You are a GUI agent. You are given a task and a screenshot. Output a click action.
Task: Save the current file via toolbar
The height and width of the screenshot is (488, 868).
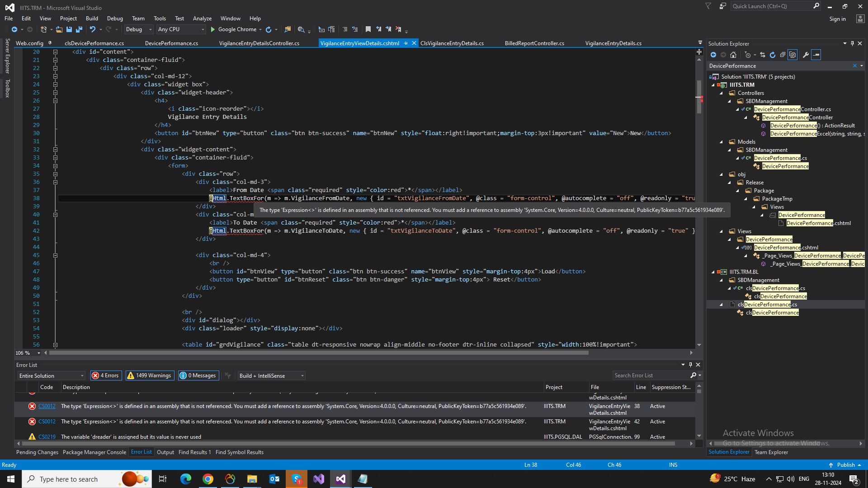coord(69,29)
